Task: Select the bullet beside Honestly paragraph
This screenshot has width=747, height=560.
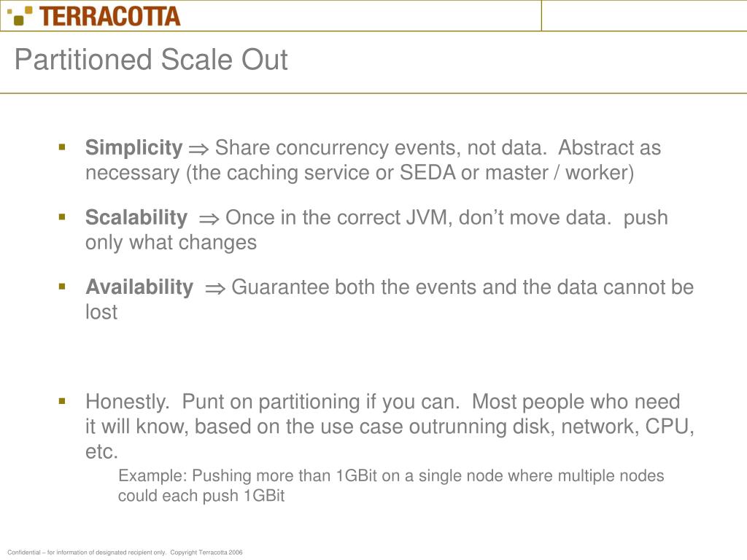Action: point(62,402)
